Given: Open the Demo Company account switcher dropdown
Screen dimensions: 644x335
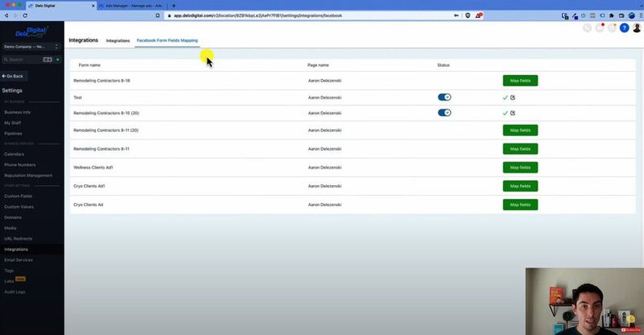Looking at the screenshot, I should click(31, 46).
